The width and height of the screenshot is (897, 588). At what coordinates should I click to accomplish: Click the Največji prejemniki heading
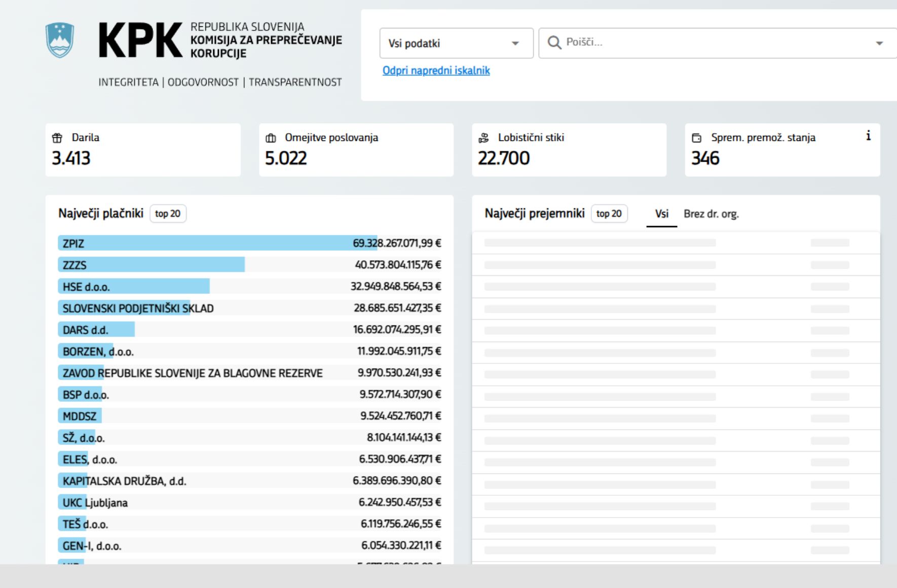(535, 213)
